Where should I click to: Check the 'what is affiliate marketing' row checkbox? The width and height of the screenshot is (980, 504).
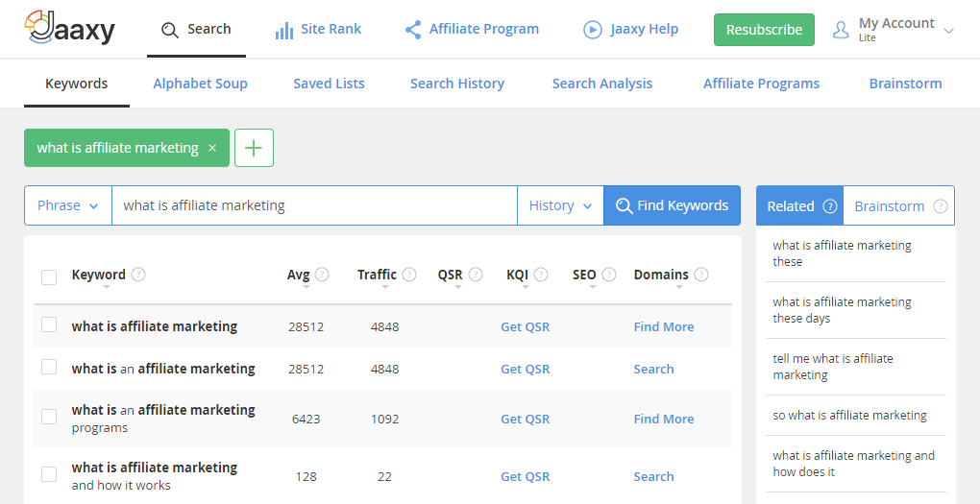pos(49,324)
